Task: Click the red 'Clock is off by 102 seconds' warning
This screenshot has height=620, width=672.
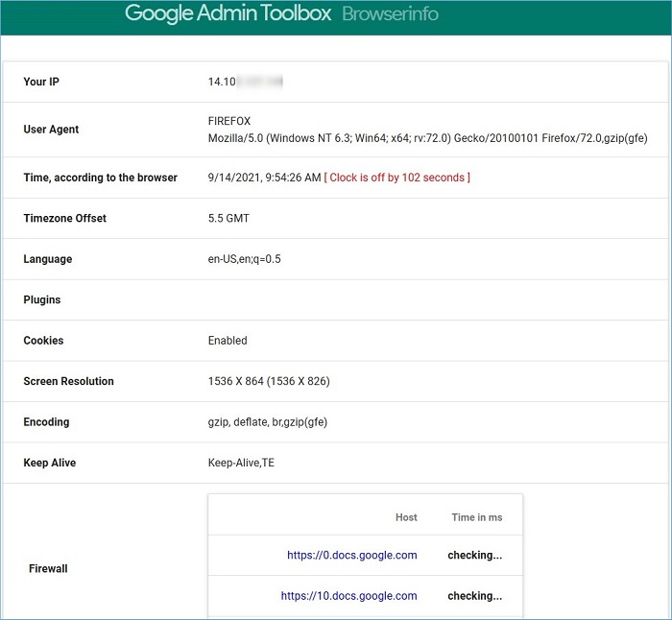Action: coord(396,178)
